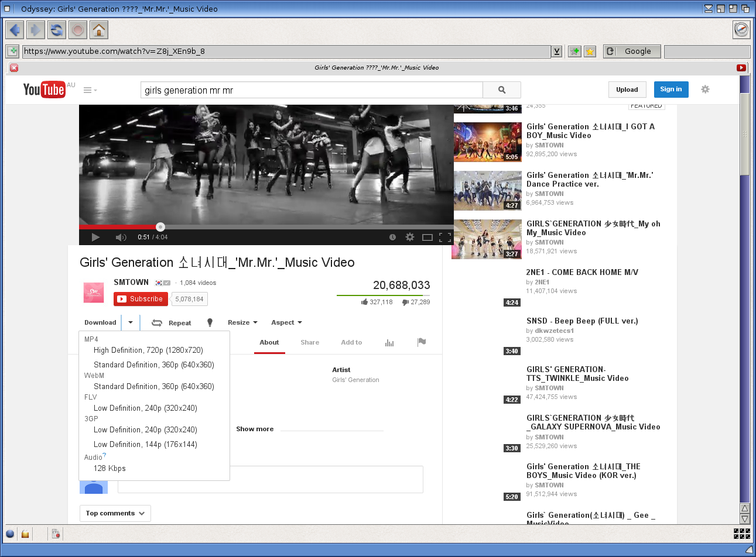This screenshot has width=756, height=557.
Task: Switch to the Share tab
Action: pos(310,342)
